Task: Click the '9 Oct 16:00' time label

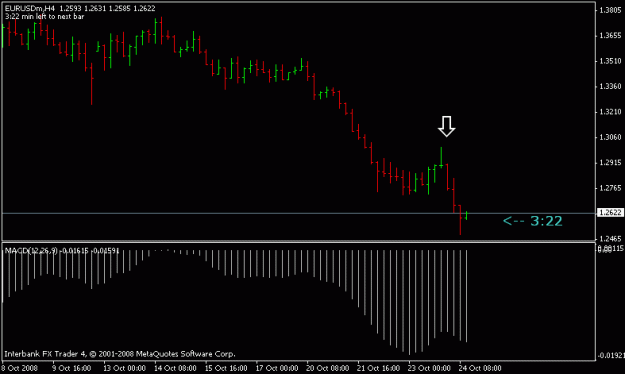Action: (72, 368)
